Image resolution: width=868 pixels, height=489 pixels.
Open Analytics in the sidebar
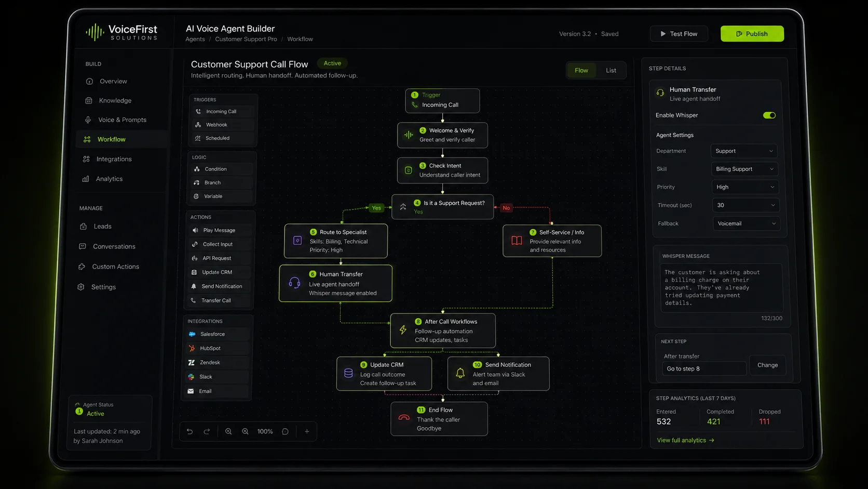pyautogui.click(x=109, y=179)
